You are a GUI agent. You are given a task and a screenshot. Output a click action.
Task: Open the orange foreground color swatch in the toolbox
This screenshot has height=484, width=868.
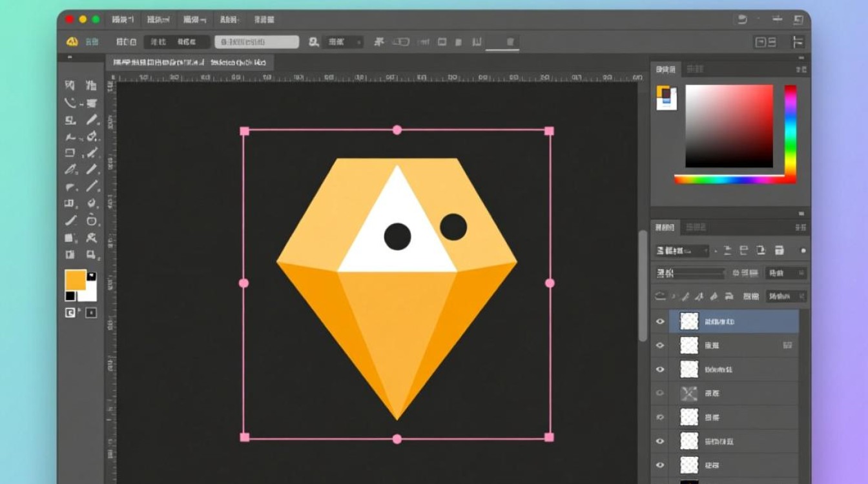(75, 279)
